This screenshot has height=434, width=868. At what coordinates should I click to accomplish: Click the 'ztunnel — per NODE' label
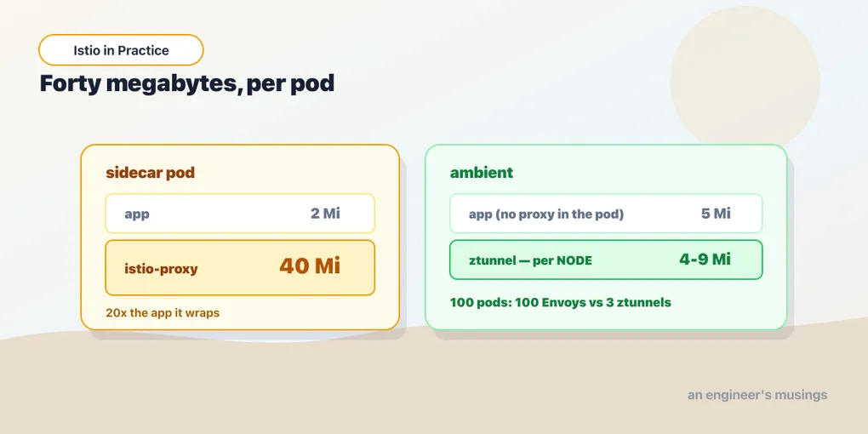click(530, 260)
